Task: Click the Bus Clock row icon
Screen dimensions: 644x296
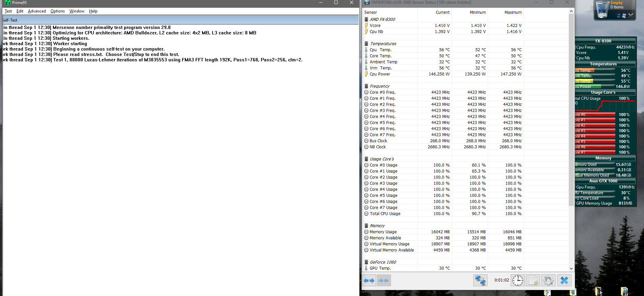Action: coord(366,141)
